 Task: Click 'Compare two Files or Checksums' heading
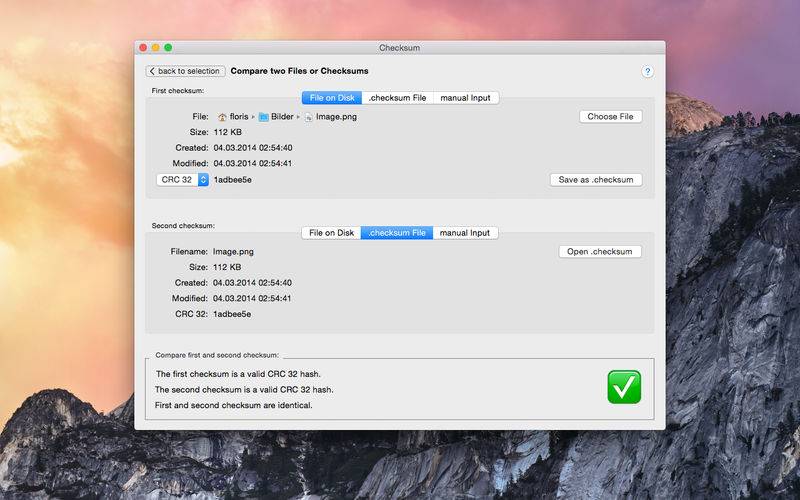click(299, 71)
